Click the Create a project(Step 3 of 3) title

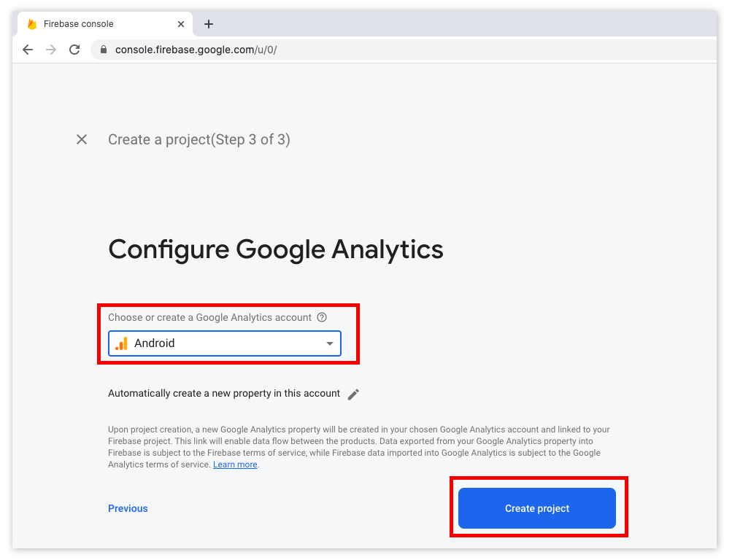(x=199, y=139)
